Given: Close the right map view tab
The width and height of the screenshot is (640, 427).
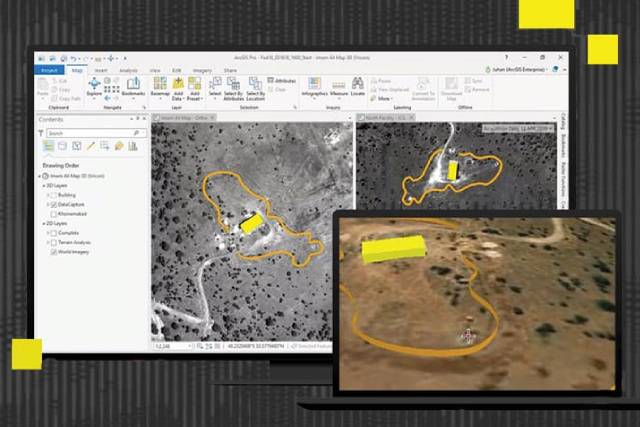Looking at the screenshot, I should [411, 118].
